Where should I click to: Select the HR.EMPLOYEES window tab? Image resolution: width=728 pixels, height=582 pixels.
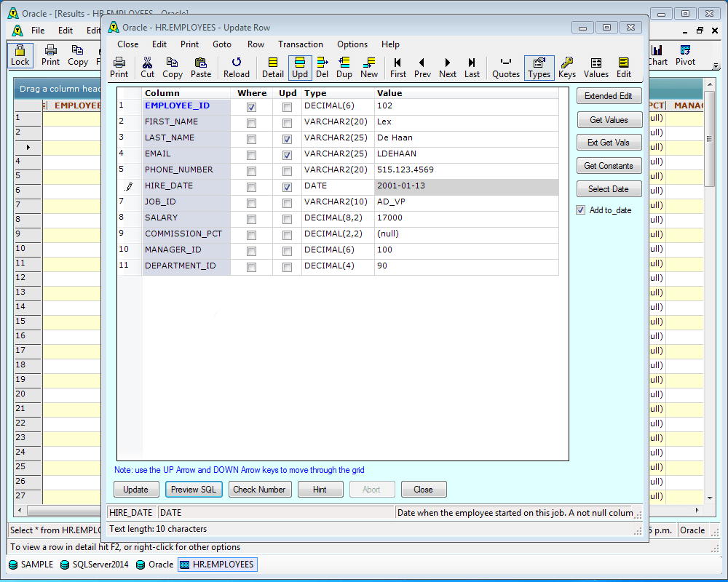click(217, 565)
